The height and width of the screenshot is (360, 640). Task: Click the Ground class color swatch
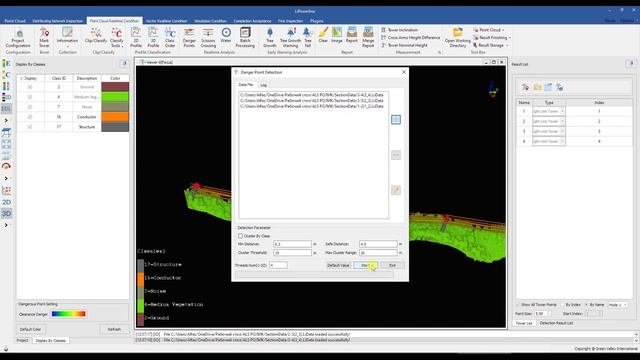point(115,87)
